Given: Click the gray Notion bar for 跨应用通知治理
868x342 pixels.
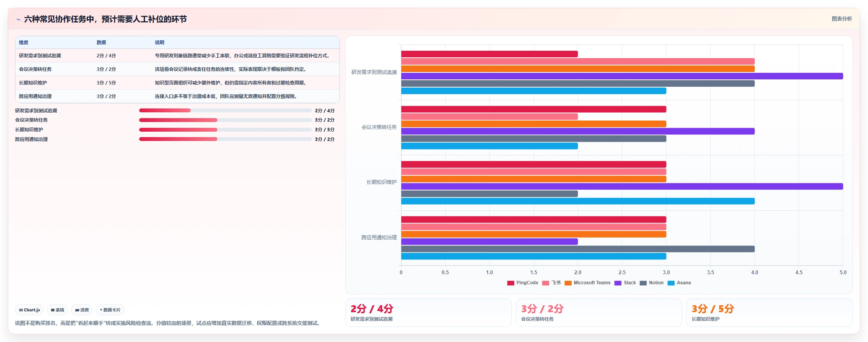Looking at the screenshot, I should tap(578, 249).
